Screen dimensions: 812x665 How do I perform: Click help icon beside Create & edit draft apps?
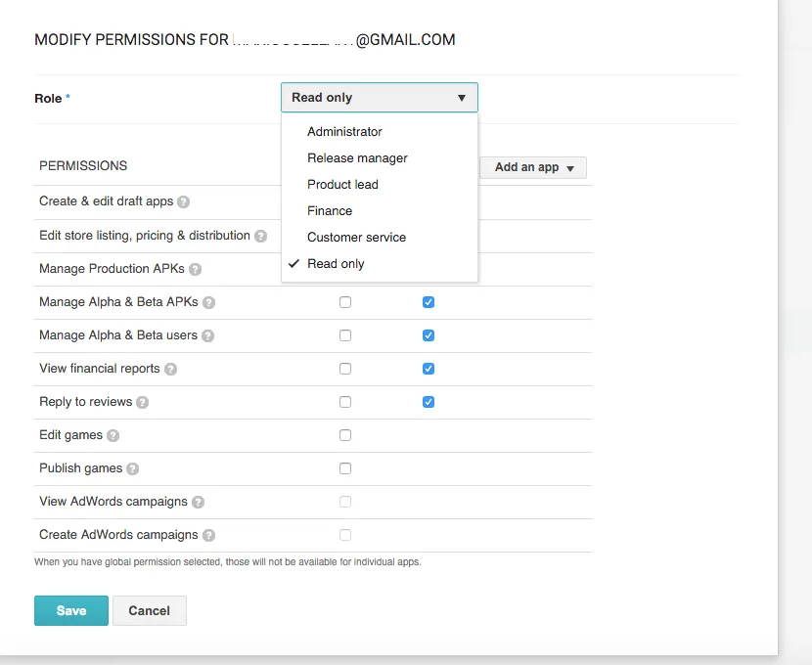(x=184, y=202)
